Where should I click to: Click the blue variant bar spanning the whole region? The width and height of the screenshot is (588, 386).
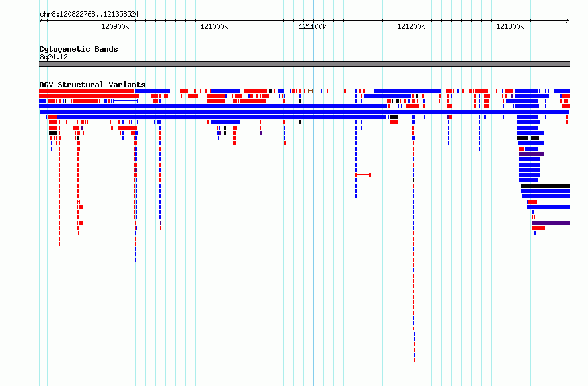coord(304,112)
